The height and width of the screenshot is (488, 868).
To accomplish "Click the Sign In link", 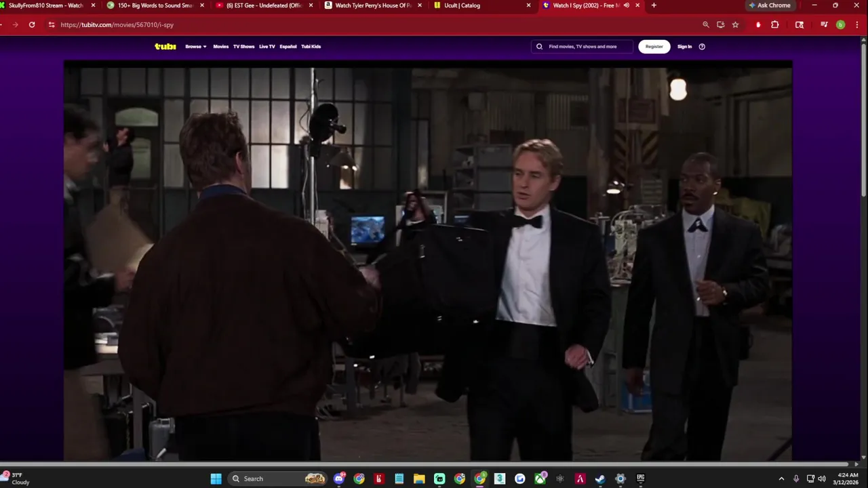I will (685, 47).
